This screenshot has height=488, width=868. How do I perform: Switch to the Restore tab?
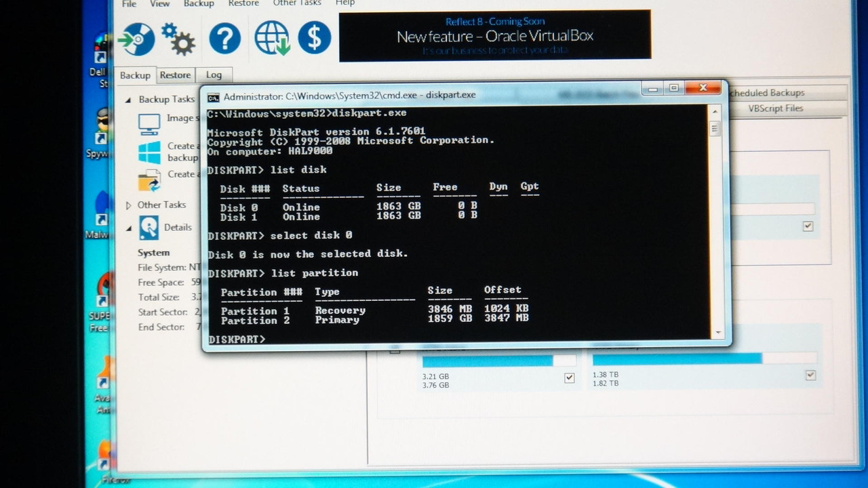(176, 75)
